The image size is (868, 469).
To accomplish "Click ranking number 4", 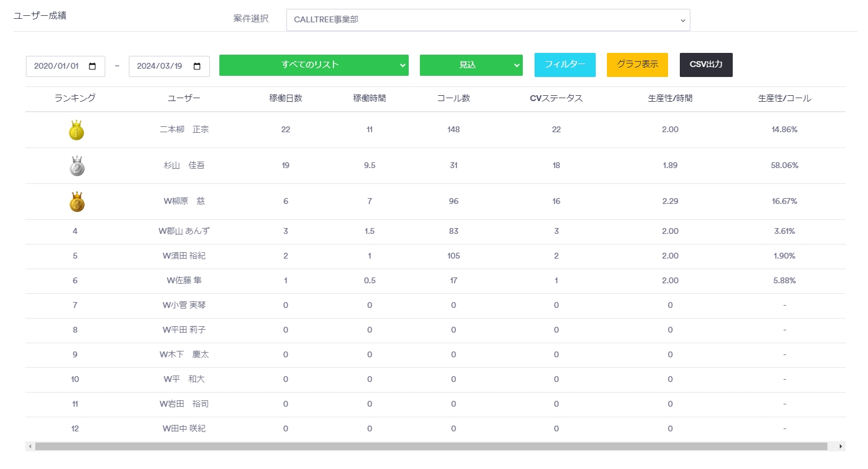I will (x=75, y=232).
